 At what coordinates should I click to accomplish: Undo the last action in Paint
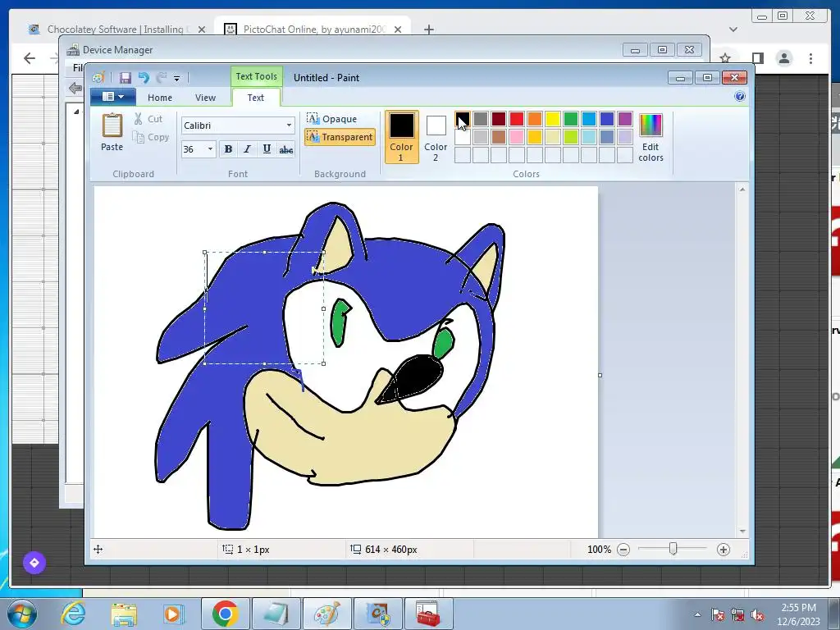click(x=143, y=78)
